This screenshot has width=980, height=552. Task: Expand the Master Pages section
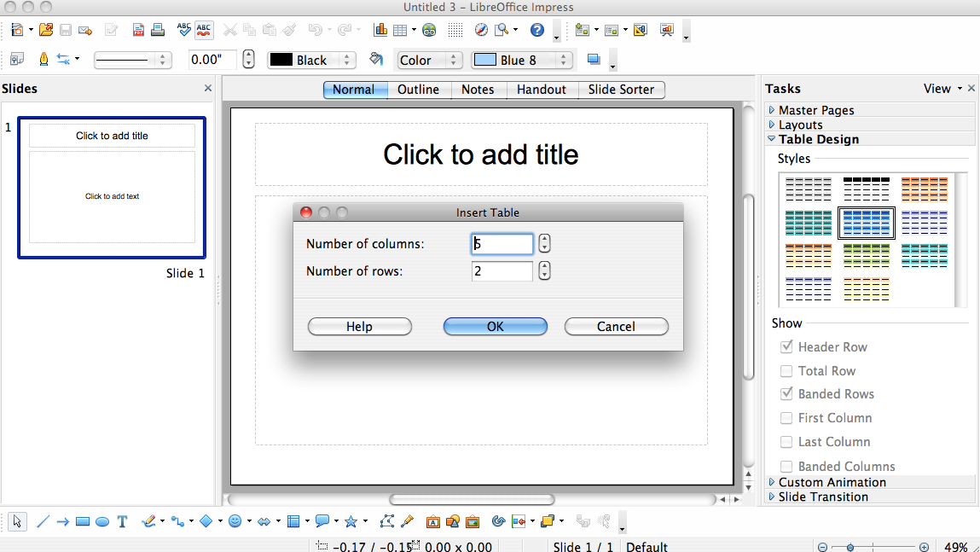click(x=772, y=110)
